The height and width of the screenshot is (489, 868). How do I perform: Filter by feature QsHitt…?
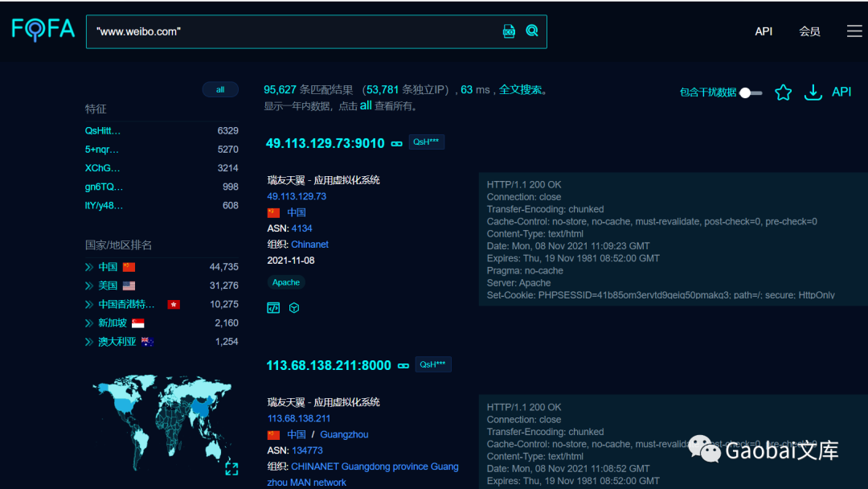tap(102, 131)
